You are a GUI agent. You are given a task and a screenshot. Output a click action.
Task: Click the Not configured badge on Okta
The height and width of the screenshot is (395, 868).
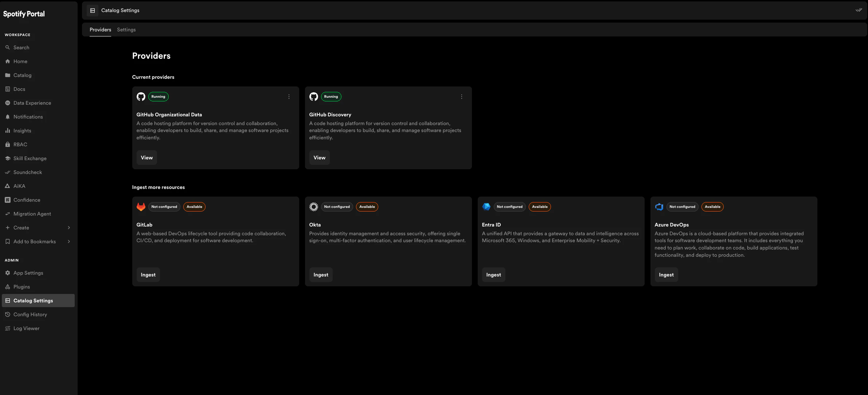(x=337, y=207)
